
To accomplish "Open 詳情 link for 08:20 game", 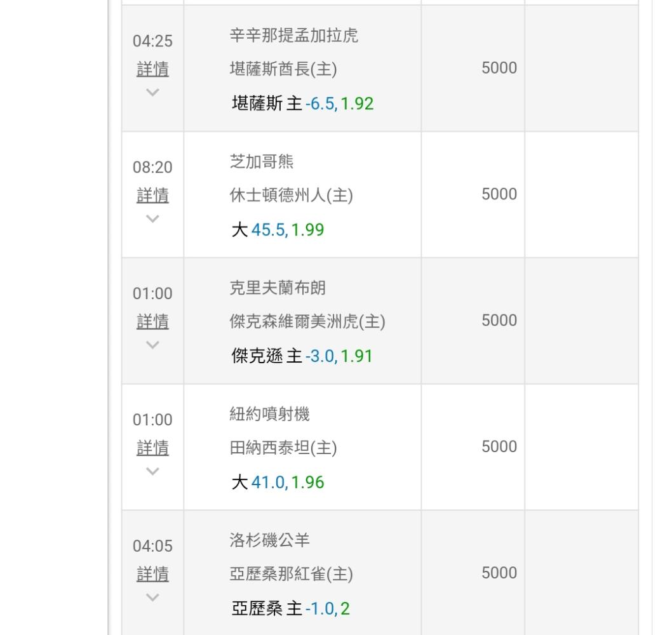I will tap(152, 196).
